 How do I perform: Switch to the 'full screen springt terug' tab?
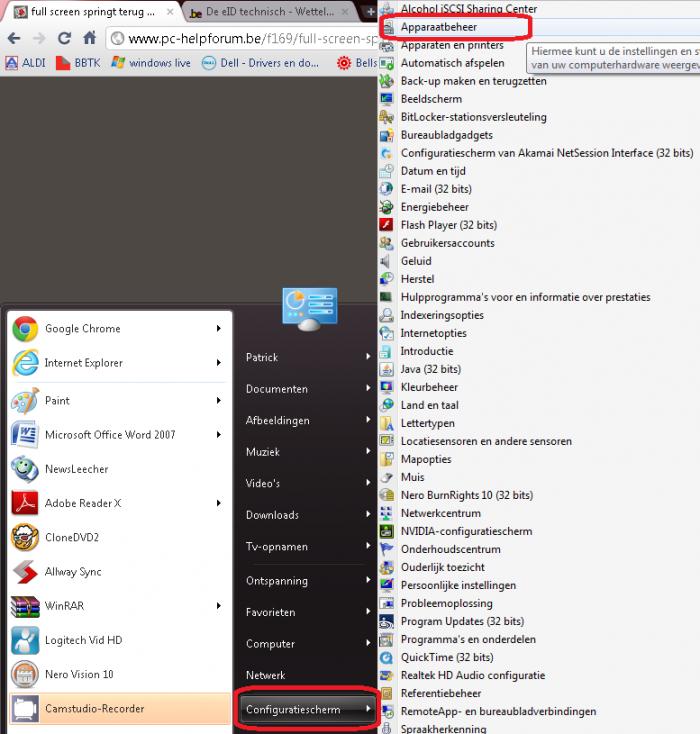pyautogui.click(x=92, y=12)
